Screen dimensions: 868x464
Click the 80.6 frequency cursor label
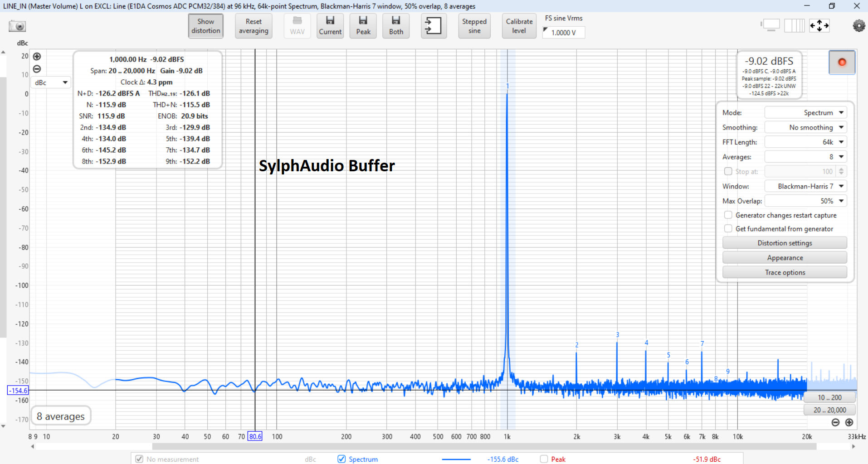pos(255,436)
